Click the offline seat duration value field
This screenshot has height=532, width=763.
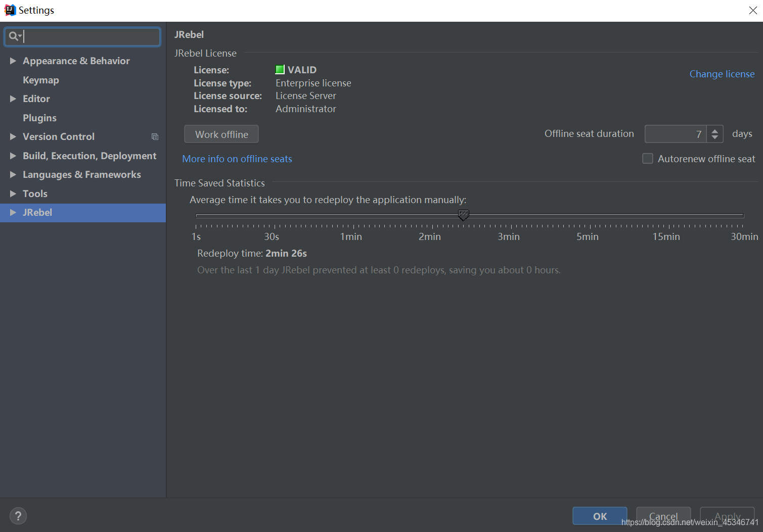(676, 134)
